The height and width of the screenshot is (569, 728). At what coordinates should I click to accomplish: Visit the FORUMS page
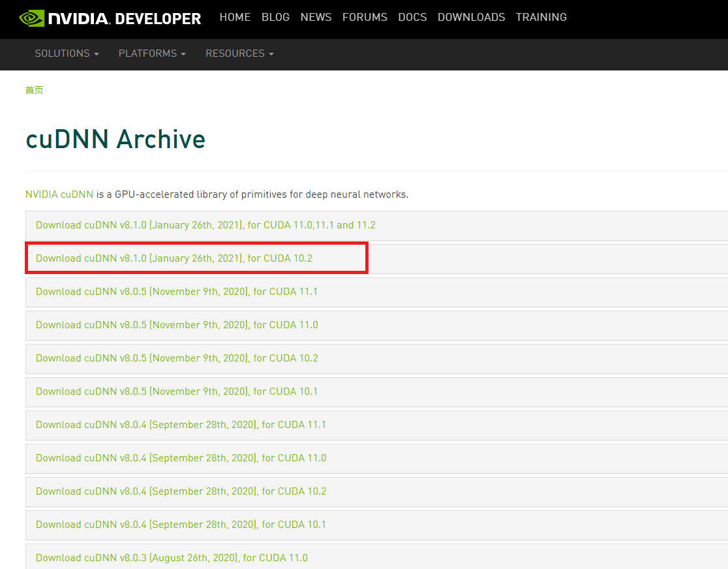pos(365,17)
